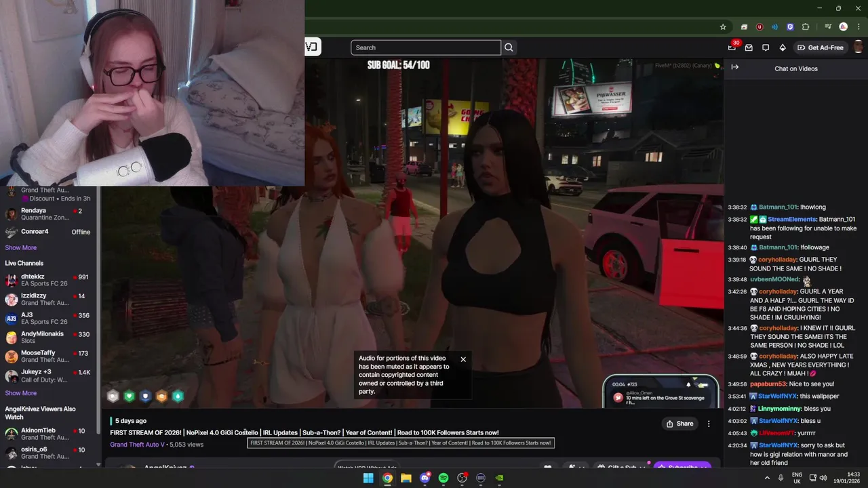
Task: Jump to chat timestamp 4:20:34
Action: click(737, 445)
